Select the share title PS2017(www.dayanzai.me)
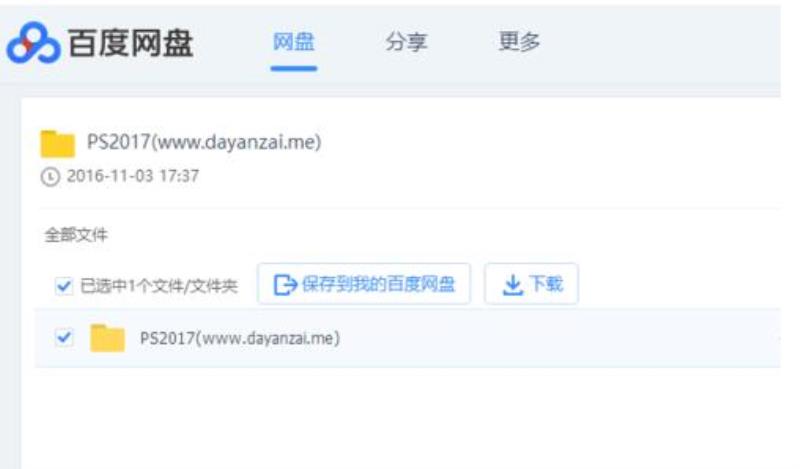800x469 pixels. [204, 142]
